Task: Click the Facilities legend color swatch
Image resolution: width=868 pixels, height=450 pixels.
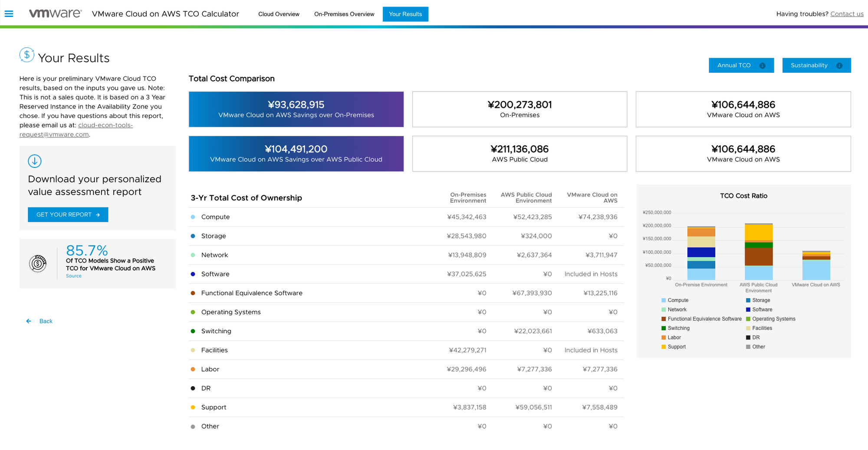Action: tap(747, 328)
